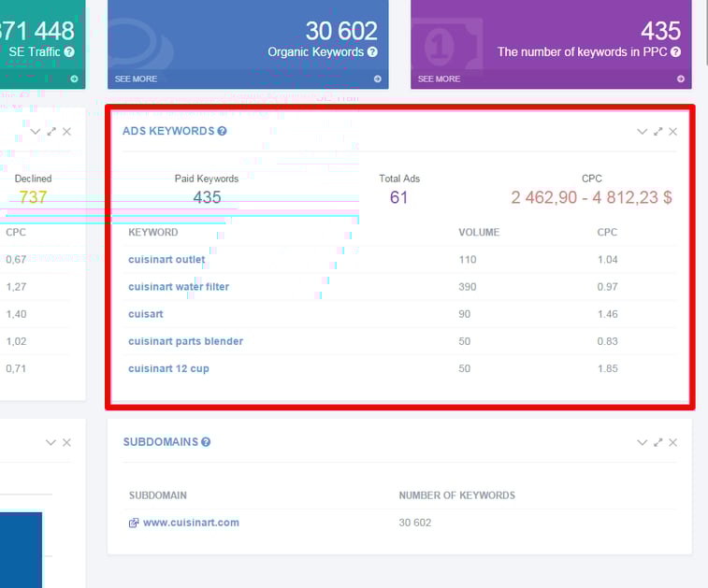Image resolution: width=708 pixels, height=588 pixels.
Task: Close the Declined panel
Action: click(x=66, y=131)
